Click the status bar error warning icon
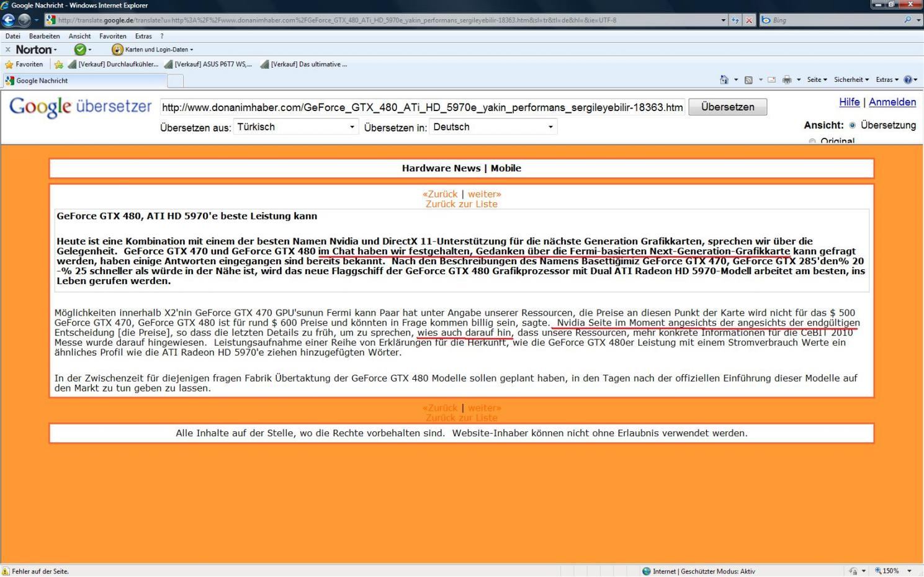This screenshot has width=924, height=577. (x=6, y=571)
